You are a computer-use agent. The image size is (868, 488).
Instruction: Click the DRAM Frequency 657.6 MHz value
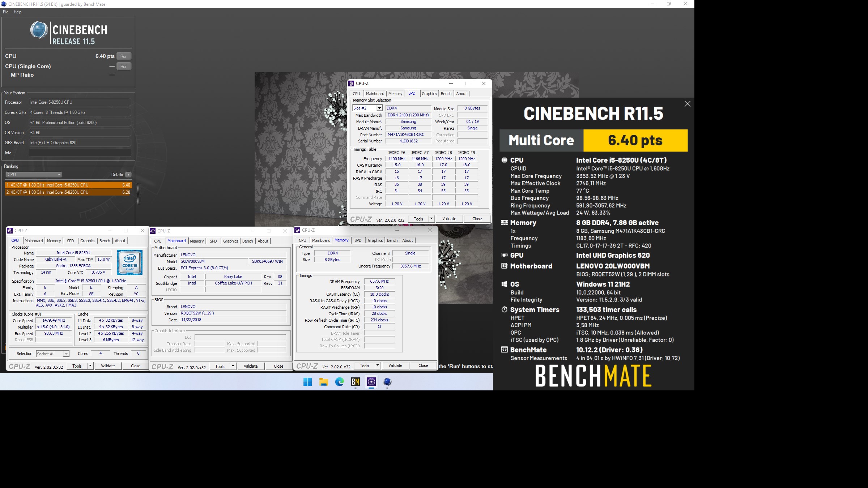pyautogui.click(x=379, y=281)
